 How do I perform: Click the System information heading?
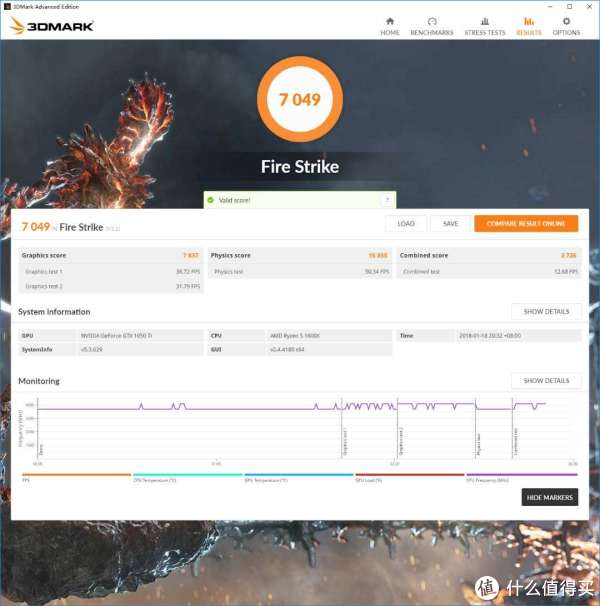(54, 312)
